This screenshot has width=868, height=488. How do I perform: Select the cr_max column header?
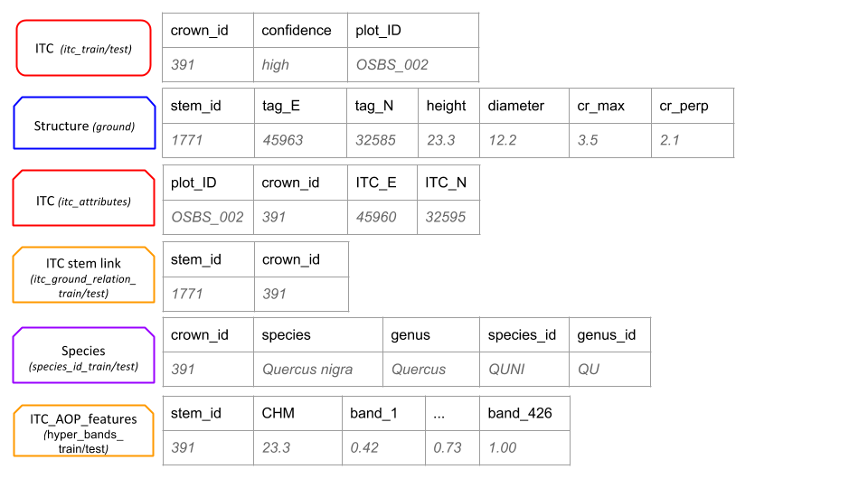tap(610, 106)
